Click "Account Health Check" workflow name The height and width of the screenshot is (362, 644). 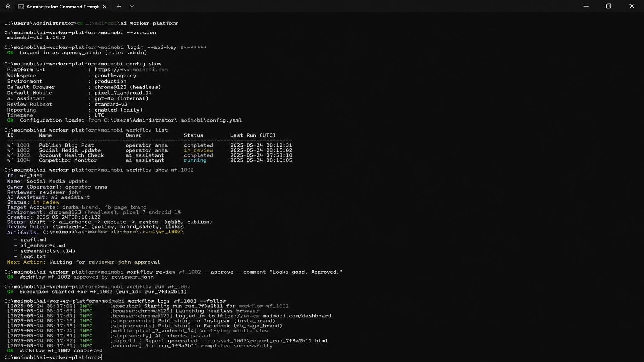tap(71, 155)
